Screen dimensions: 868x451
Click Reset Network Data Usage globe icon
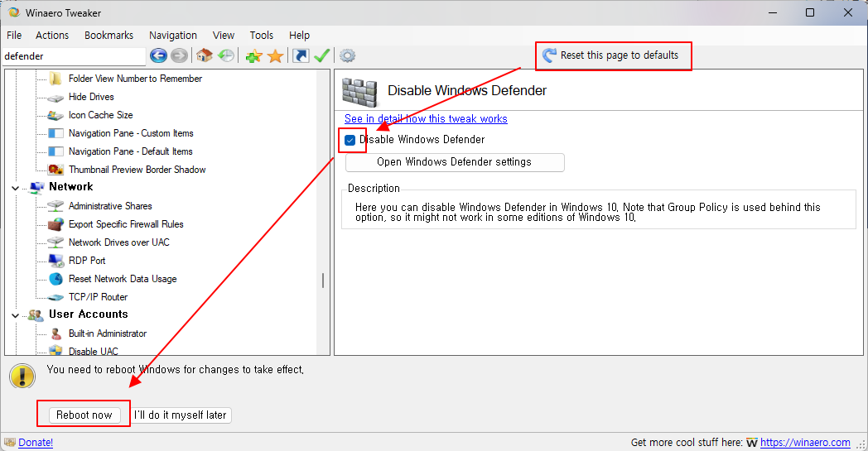[x=55, y=279]
